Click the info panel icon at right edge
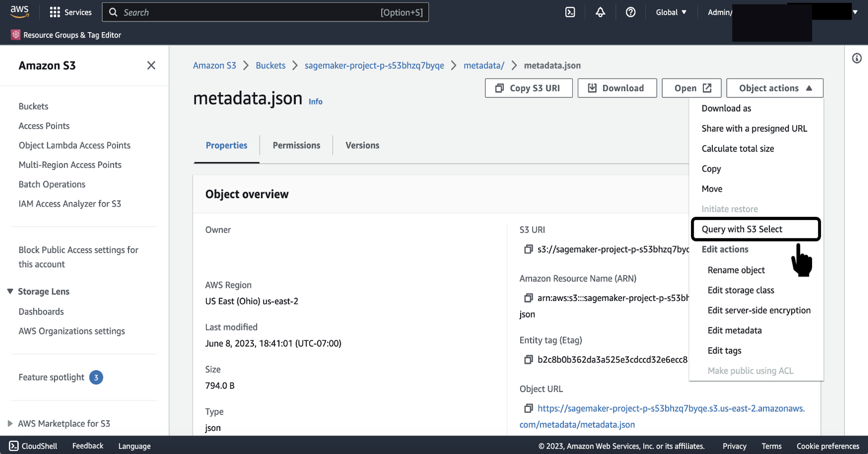 [857, 59]
